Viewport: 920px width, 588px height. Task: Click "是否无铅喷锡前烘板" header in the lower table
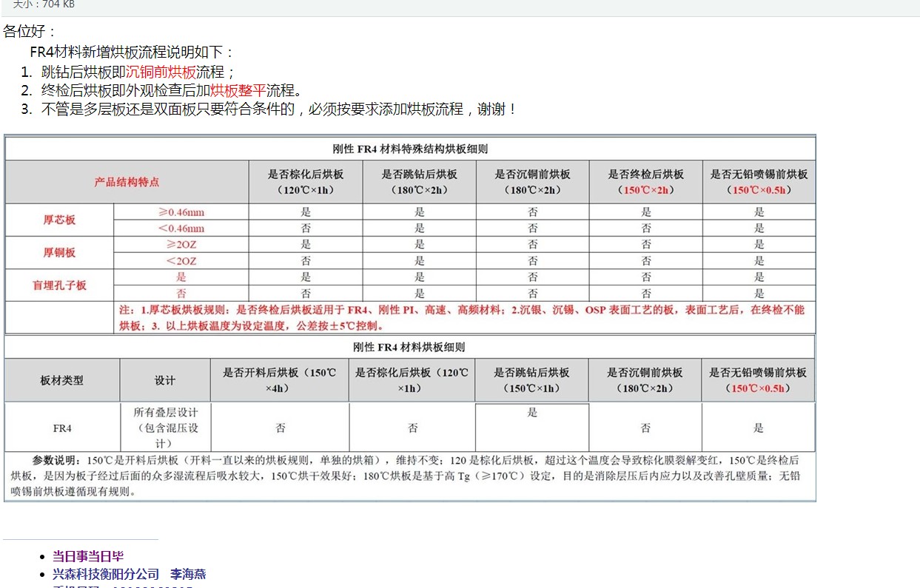(x=758, y=381)
